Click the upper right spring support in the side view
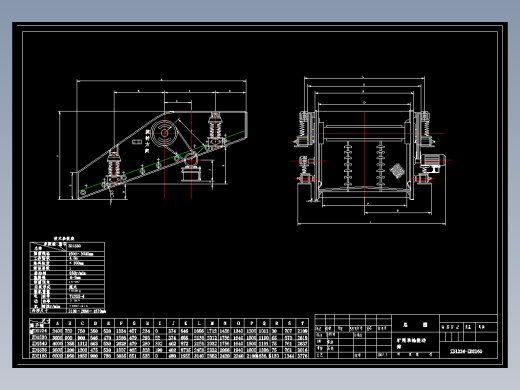520x390 pixels. pyautogui.click(x=215, y=129)
